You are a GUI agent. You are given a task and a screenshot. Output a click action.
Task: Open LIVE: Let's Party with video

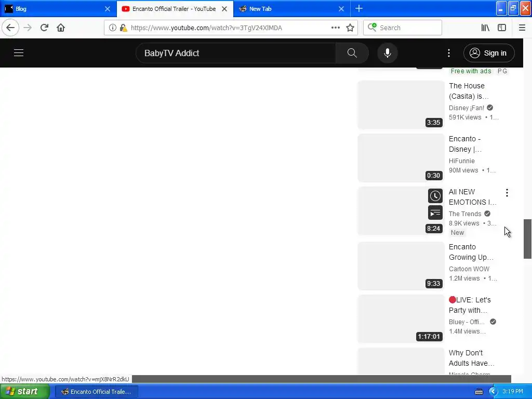pos(470,305)
